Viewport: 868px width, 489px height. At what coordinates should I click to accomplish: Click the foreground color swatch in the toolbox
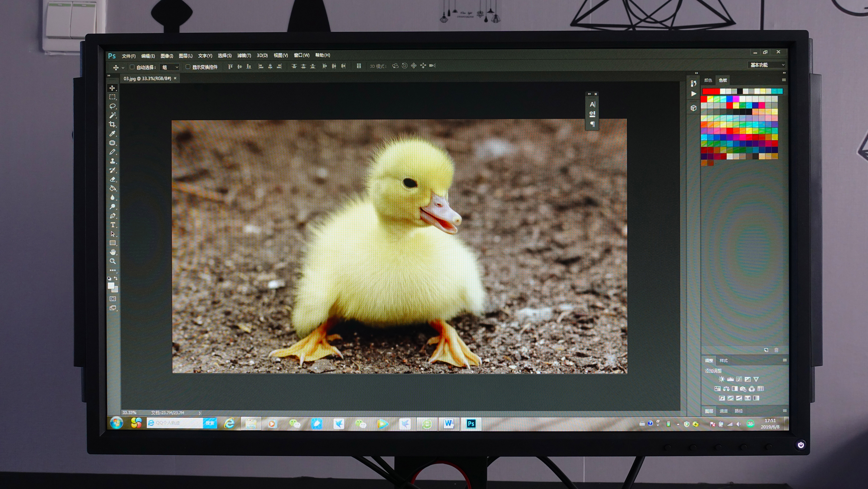[x=111, y=286]
